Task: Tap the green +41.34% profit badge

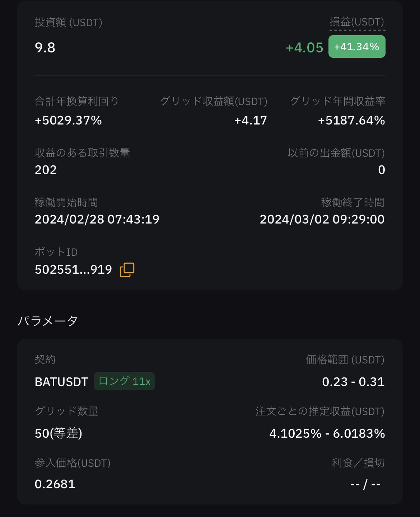Action: click(x=357, y=47)
